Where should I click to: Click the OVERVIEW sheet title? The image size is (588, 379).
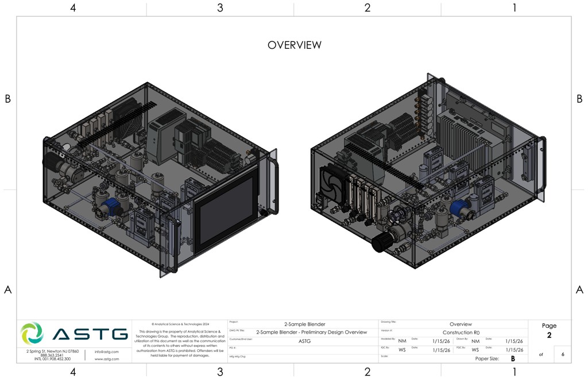pyautogui.click(x=294, y=45)
